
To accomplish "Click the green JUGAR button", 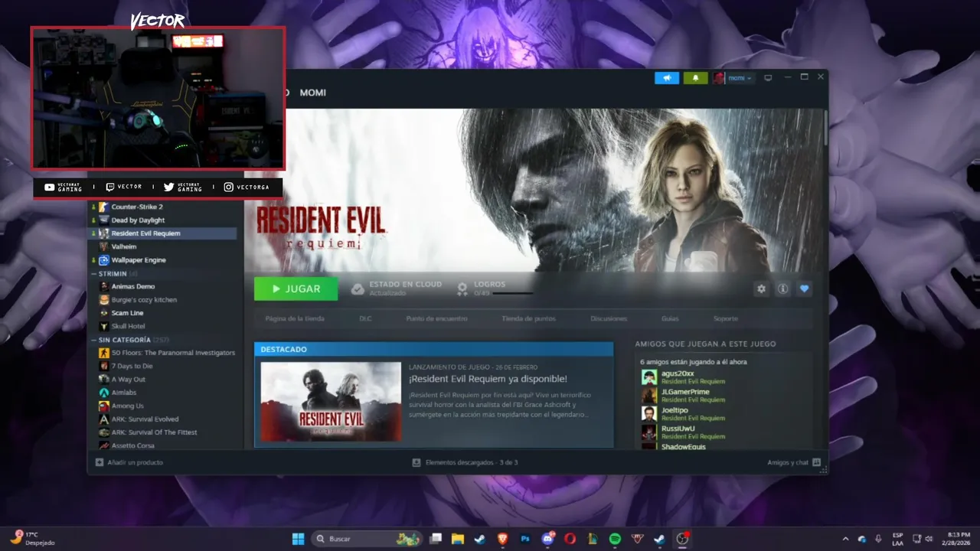I will click(x=296, y=289).
